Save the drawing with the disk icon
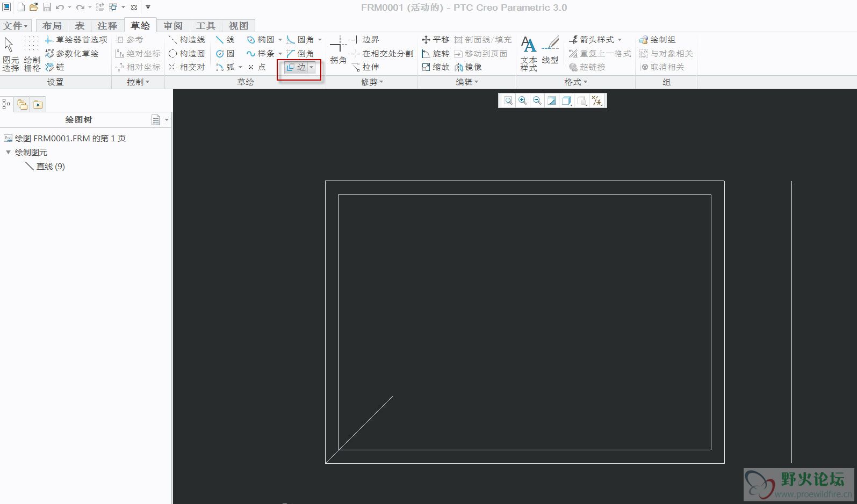The width and height of the screenshot is (857, 504). pyautogui.click(x=47, y=8)
